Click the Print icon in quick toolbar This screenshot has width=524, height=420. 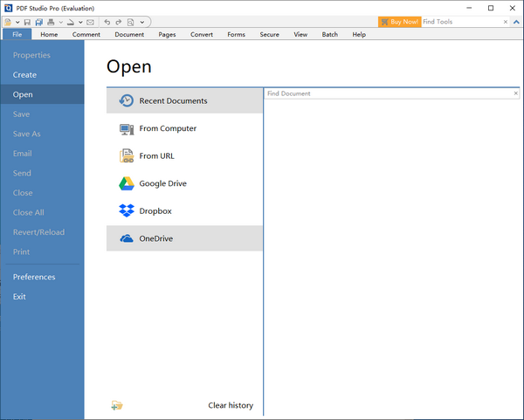coord(51,22)
